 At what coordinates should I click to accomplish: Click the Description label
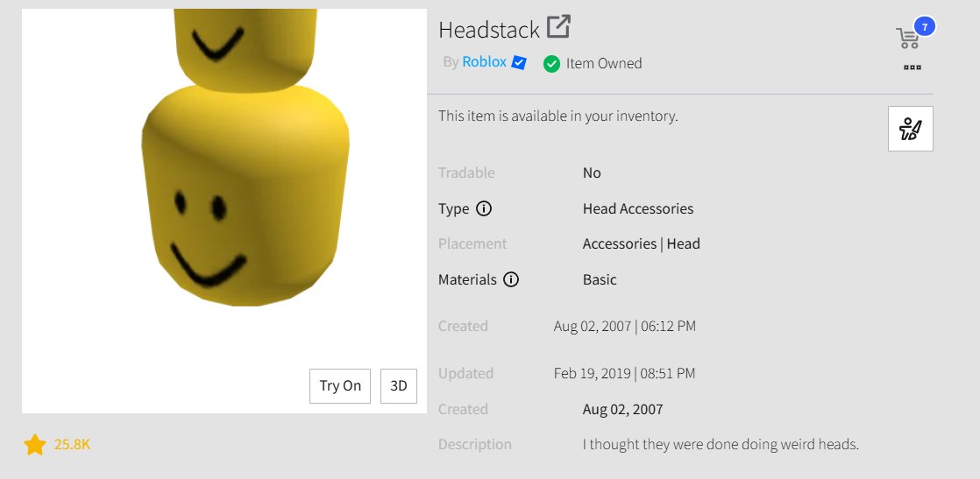475,445
